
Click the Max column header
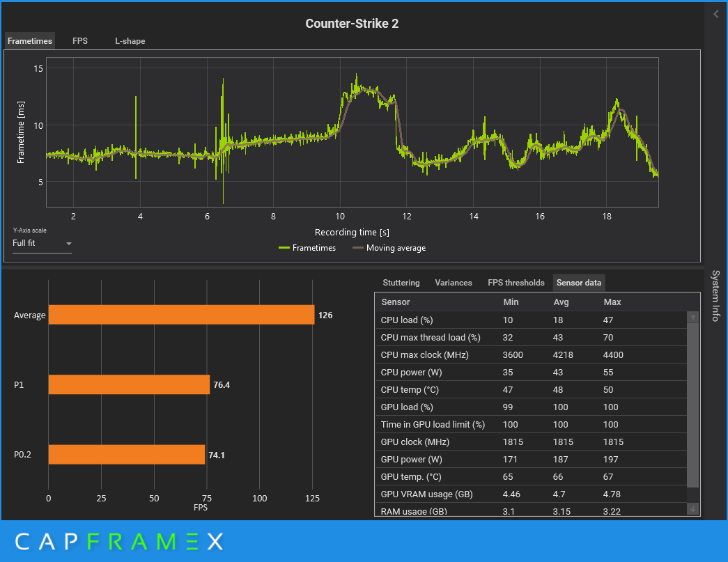coord(612,302)
